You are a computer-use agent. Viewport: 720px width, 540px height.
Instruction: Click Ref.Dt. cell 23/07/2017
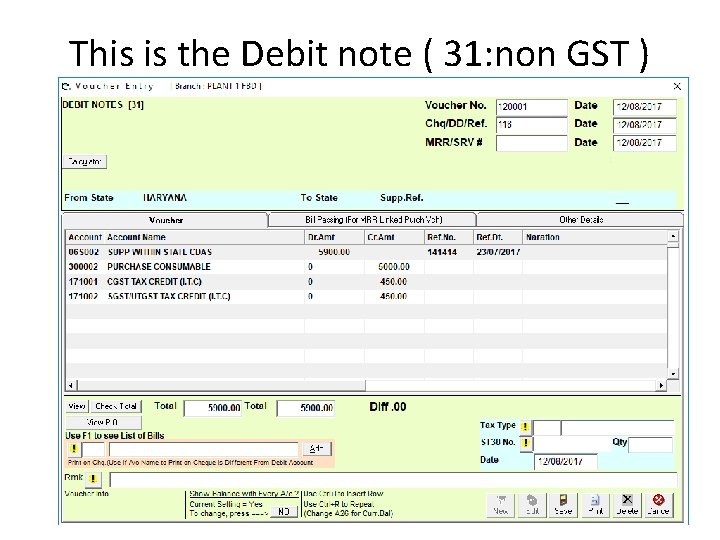click(x=498, y=252)
